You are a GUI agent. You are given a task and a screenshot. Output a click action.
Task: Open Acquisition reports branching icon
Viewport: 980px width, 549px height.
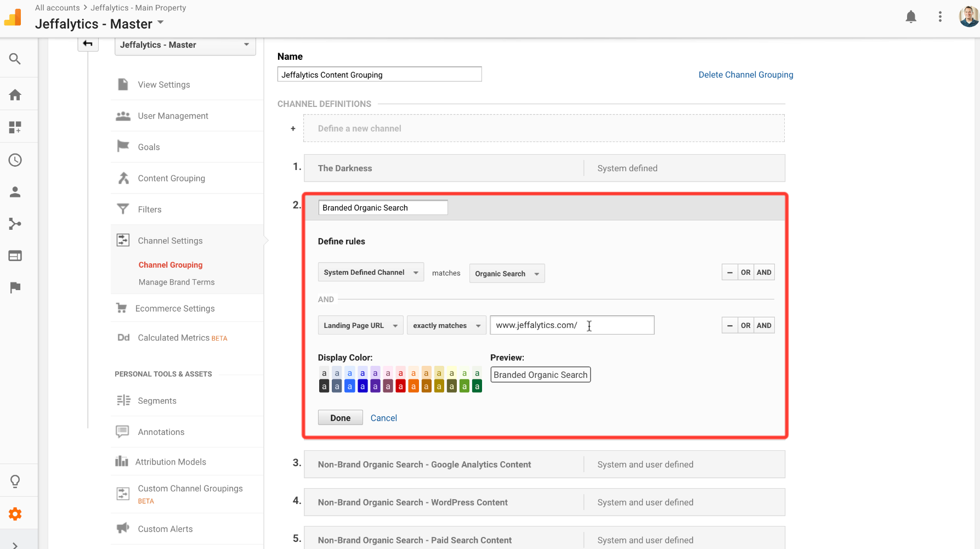pyautogui.click(x=15, y=224)
